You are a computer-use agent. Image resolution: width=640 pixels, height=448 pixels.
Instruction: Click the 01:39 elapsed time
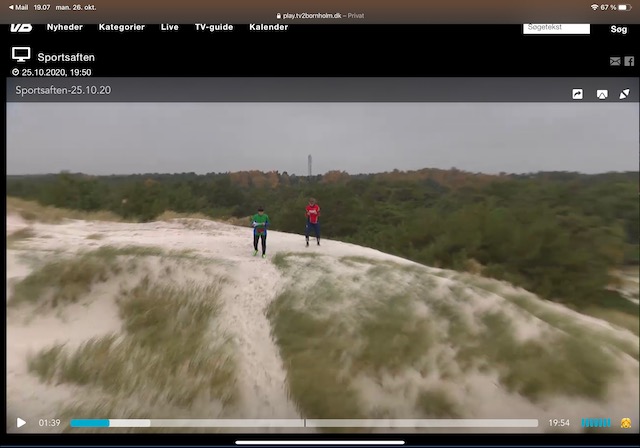[49, 423]
